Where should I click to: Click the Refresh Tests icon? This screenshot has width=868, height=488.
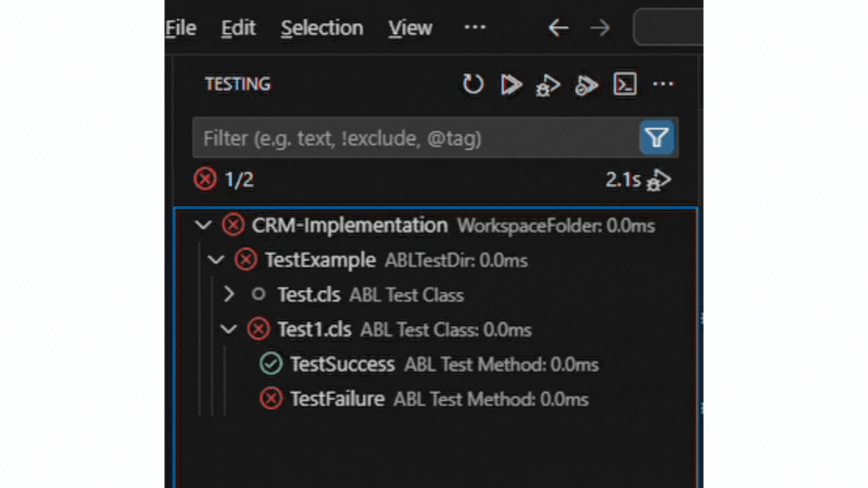[472, 84]
